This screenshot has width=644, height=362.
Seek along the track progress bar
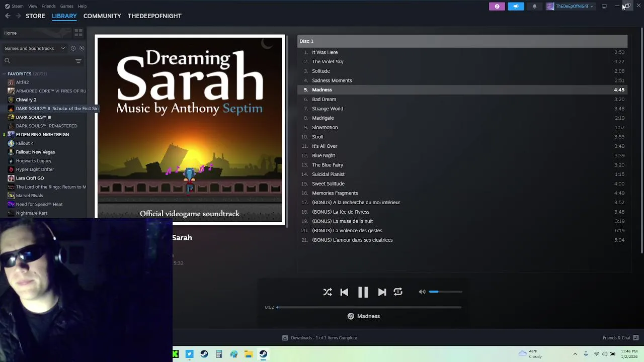(369, 307)
